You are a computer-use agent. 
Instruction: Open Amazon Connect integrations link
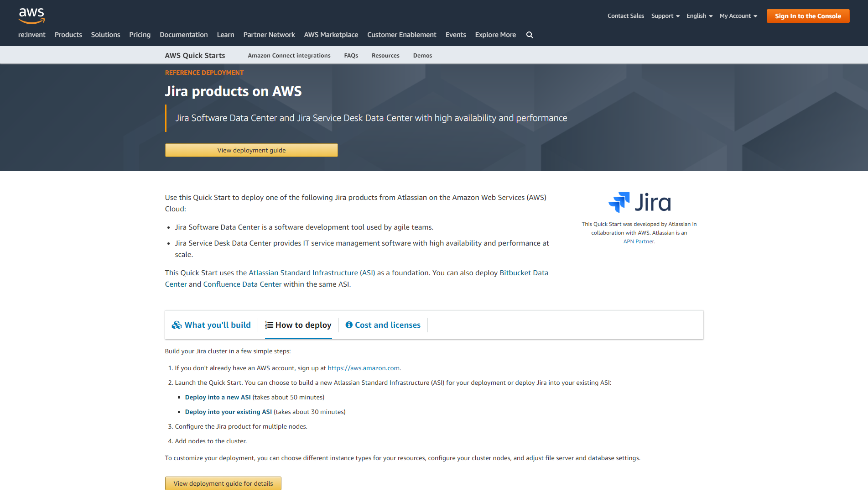coord(289,56)
